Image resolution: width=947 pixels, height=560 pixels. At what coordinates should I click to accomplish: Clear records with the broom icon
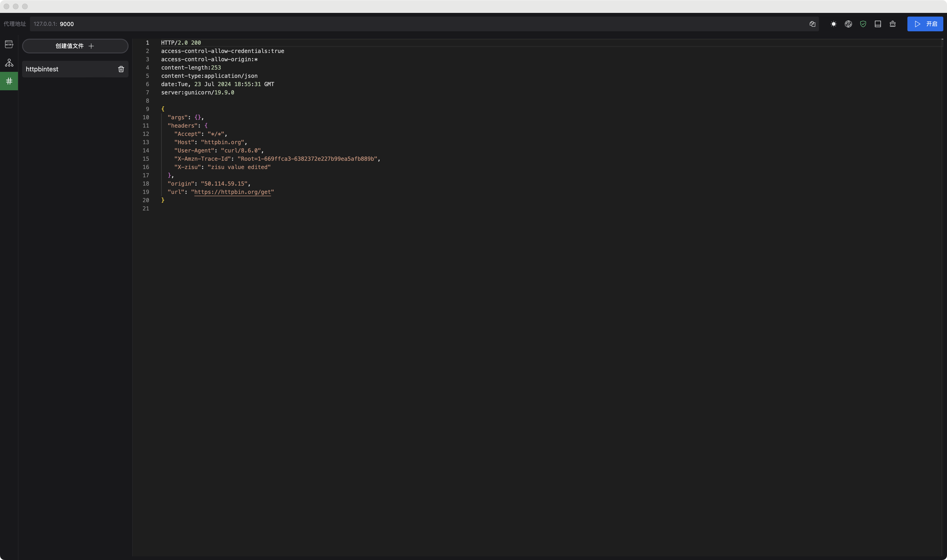[x=892, y=24]
